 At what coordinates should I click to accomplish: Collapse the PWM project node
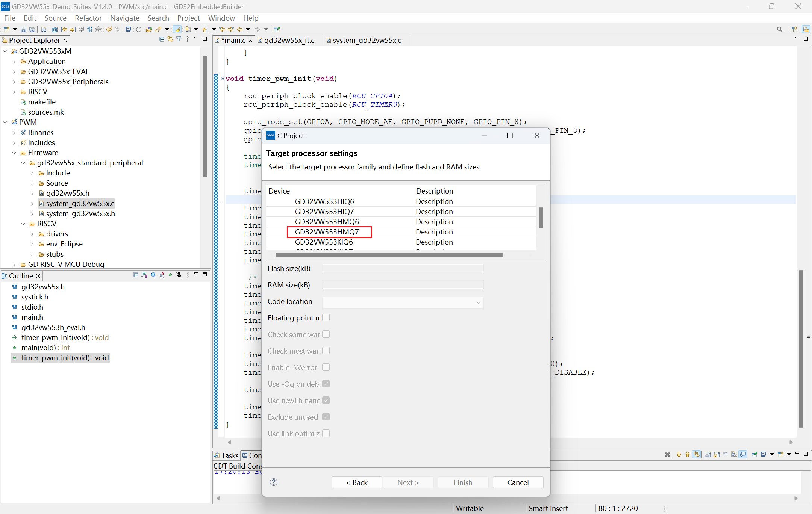coord(5,122)
